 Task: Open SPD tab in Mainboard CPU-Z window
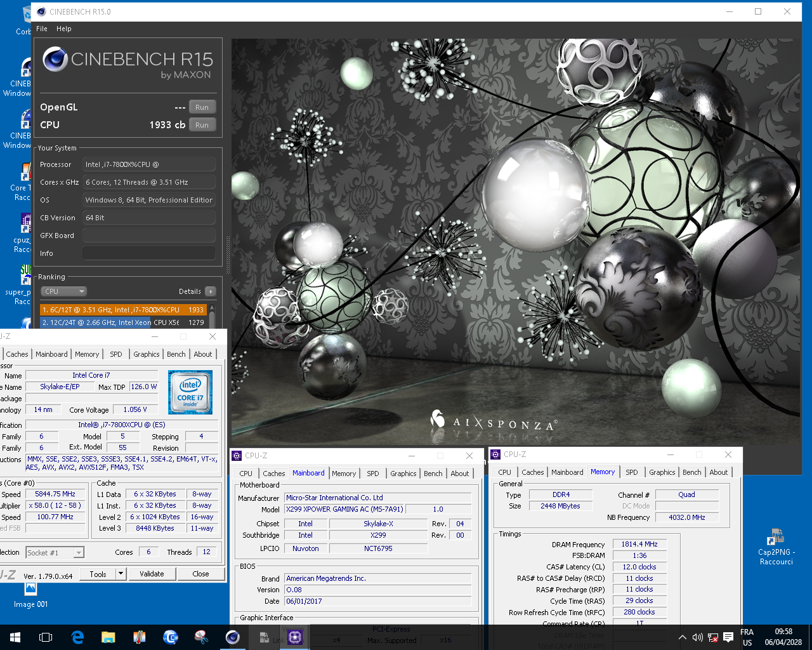373,474
